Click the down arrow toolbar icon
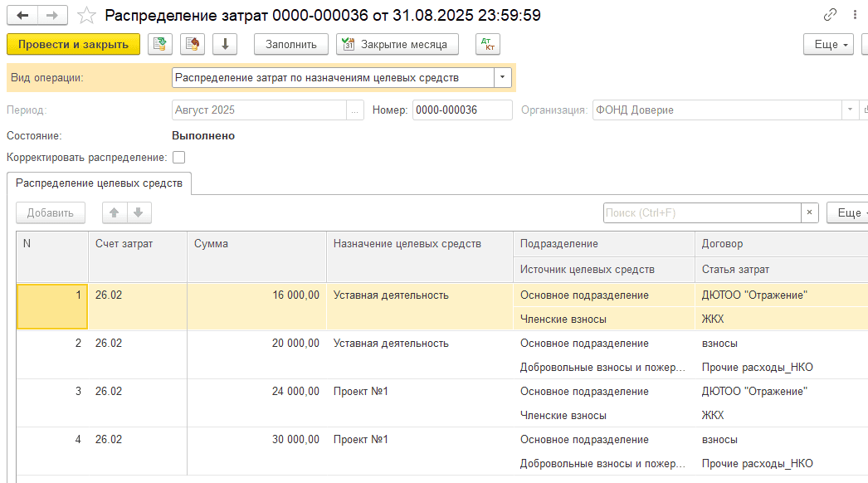868x483 pixels. [225, 44]
